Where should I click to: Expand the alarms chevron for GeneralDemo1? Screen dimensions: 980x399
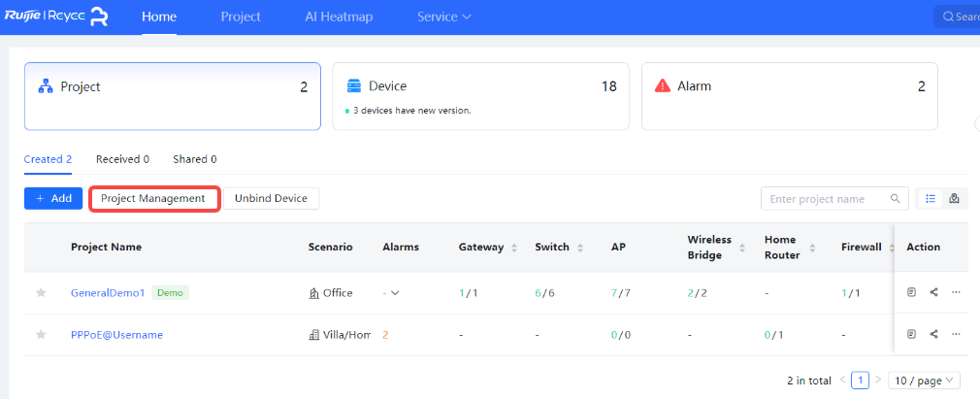point(395,293)
